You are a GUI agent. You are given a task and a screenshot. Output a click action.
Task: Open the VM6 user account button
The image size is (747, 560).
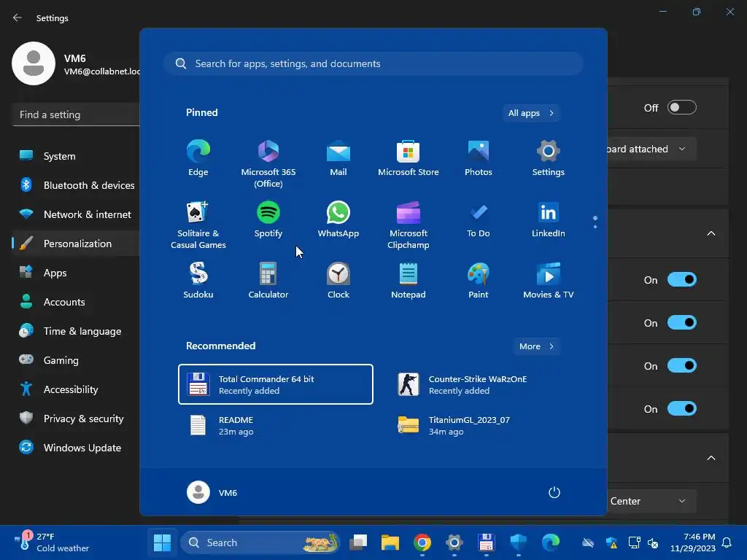(212, 492)
